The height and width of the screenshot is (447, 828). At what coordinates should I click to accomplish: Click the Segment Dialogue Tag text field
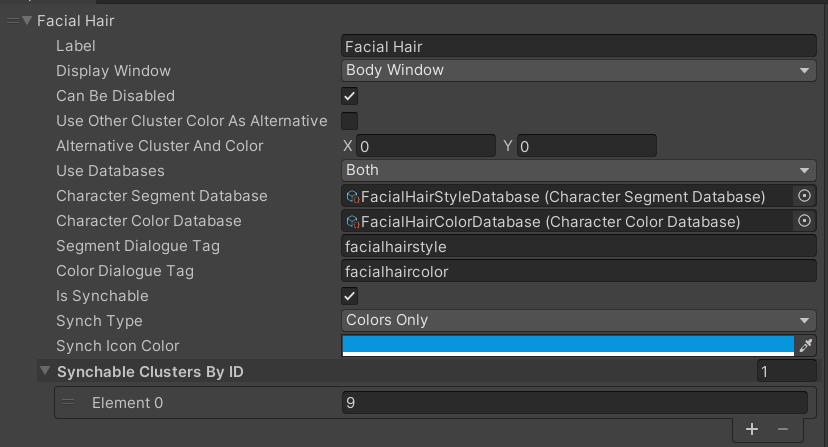coord(579,246)
